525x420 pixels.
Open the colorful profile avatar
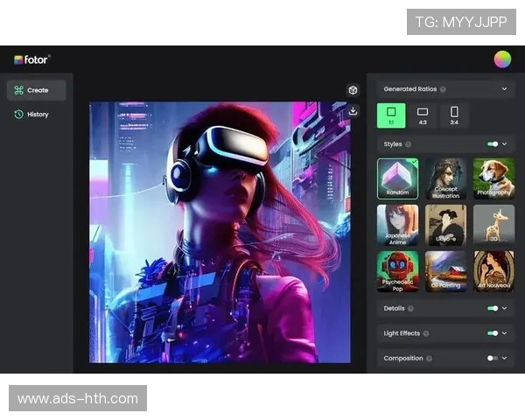point(502,59)
